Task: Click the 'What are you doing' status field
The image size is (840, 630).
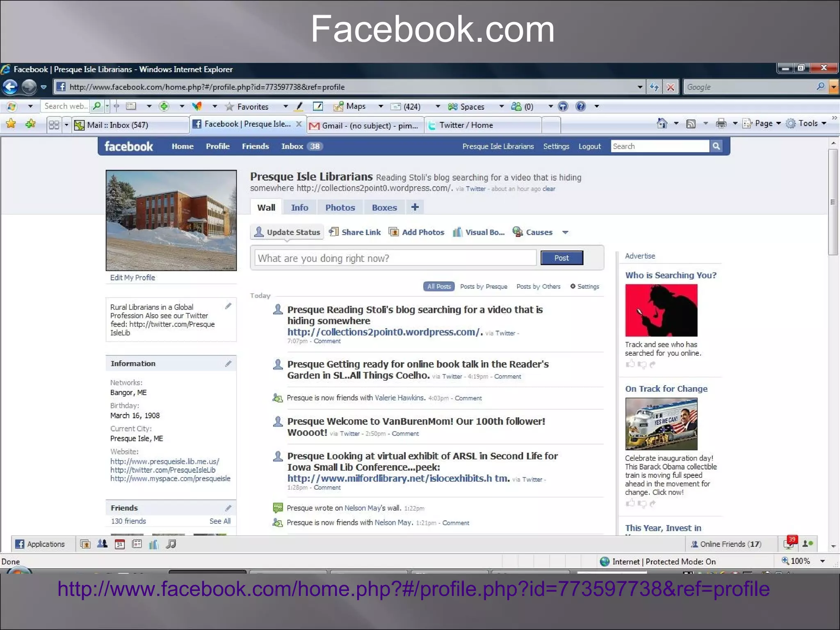Action: pos(395,258)
